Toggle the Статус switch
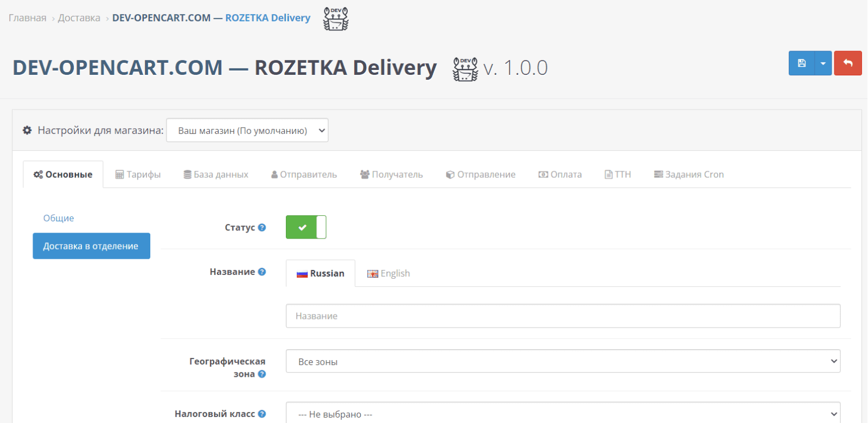The height and width of the screenshot is (423, 868). tap(306, 227)
